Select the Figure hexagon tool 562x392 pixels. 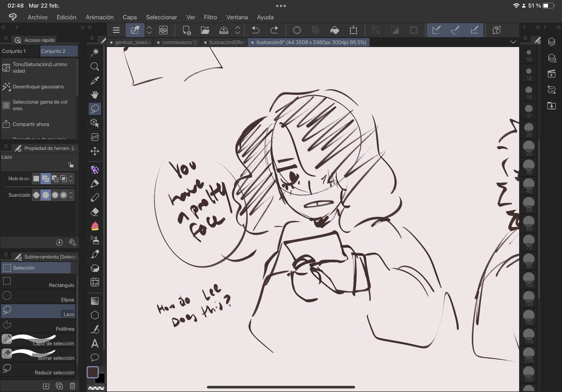tap(95, 315)
